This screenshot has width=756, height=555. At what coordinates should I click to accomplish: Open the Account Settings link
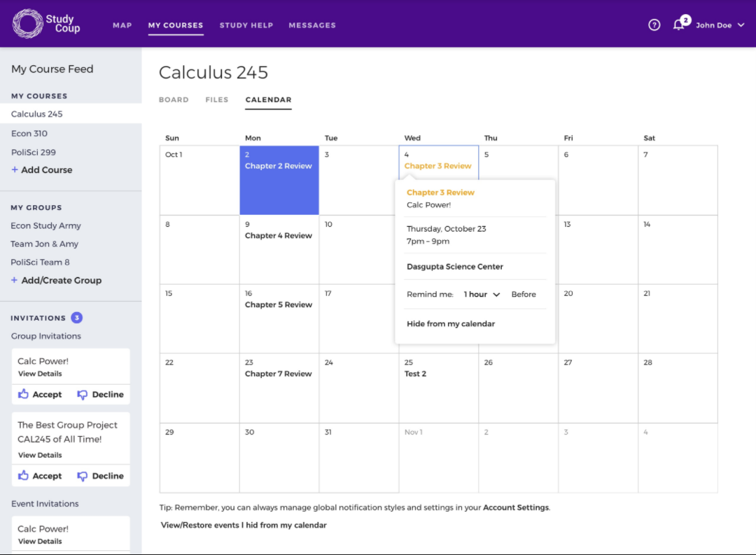[x=516, y=507]
